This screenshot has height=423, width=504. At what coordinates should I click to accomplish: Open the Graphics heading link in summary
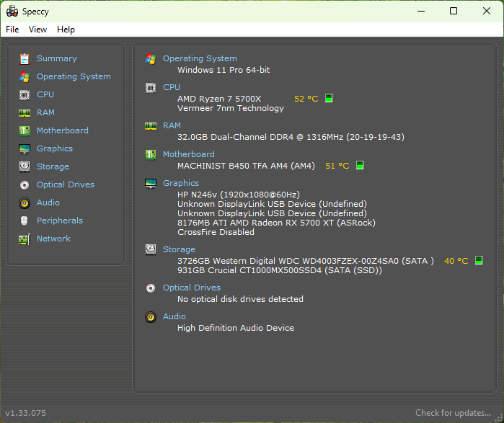[x=181, y=183]
